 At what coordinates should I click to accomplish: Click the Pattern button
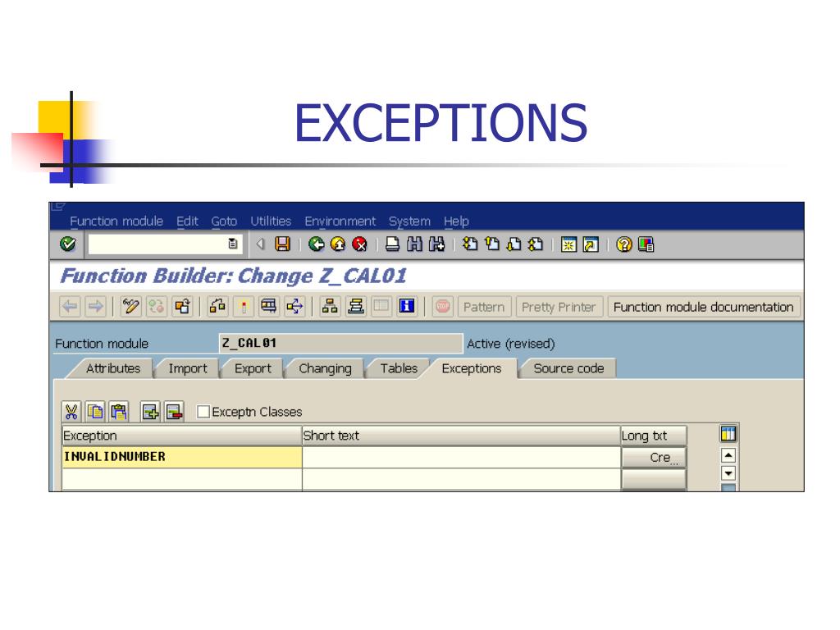pos(484,307)
